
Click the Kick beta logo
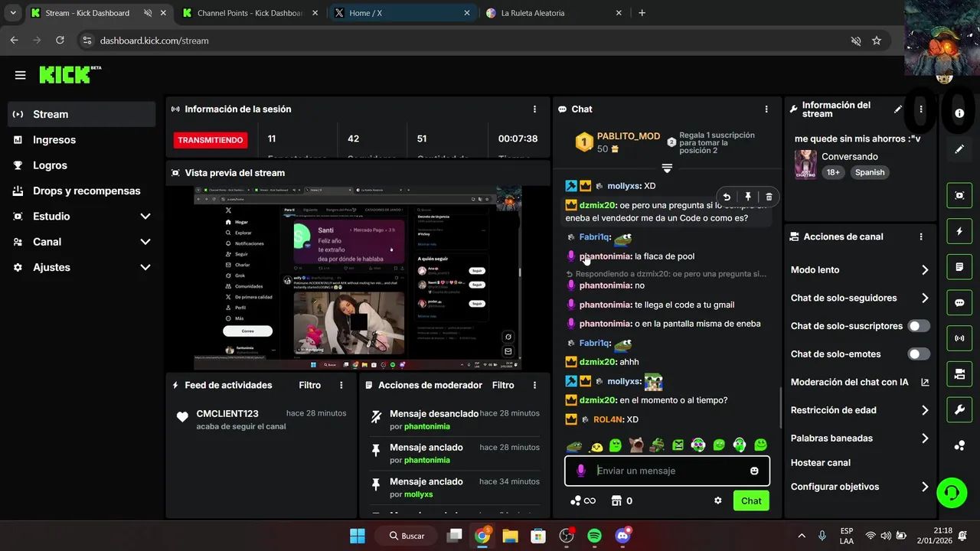(70, 74)
